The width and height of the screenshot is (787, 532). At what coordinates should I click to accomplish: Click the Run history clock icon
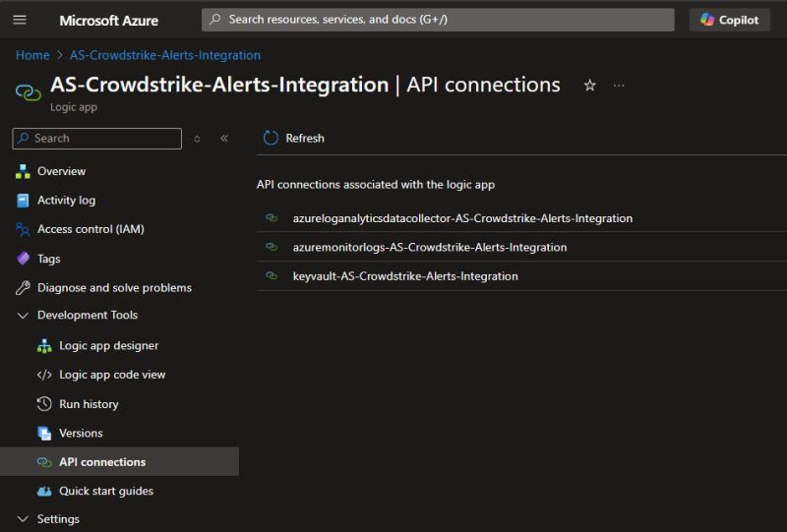pos(44,404)
